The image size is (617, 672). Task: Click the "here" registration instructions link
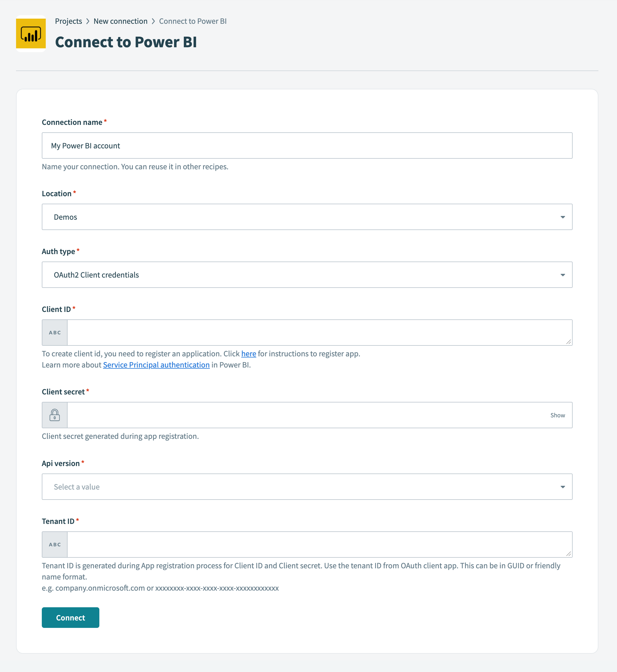249,353
